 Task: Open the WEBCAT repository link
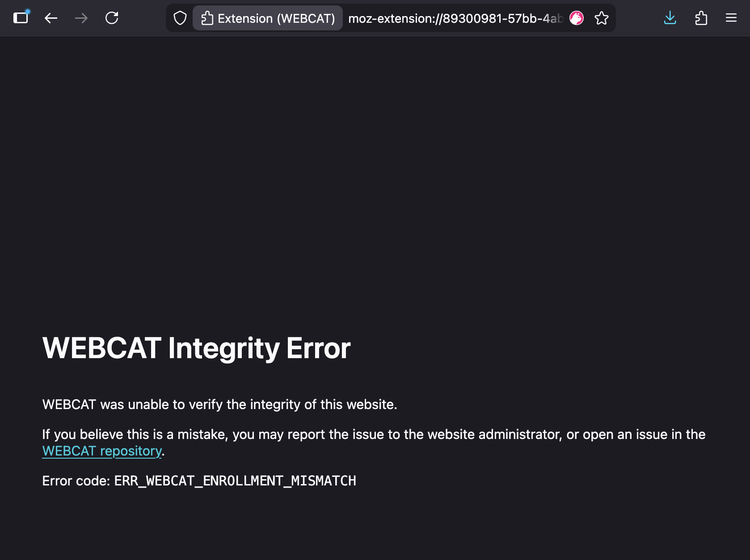click(101, 451)
